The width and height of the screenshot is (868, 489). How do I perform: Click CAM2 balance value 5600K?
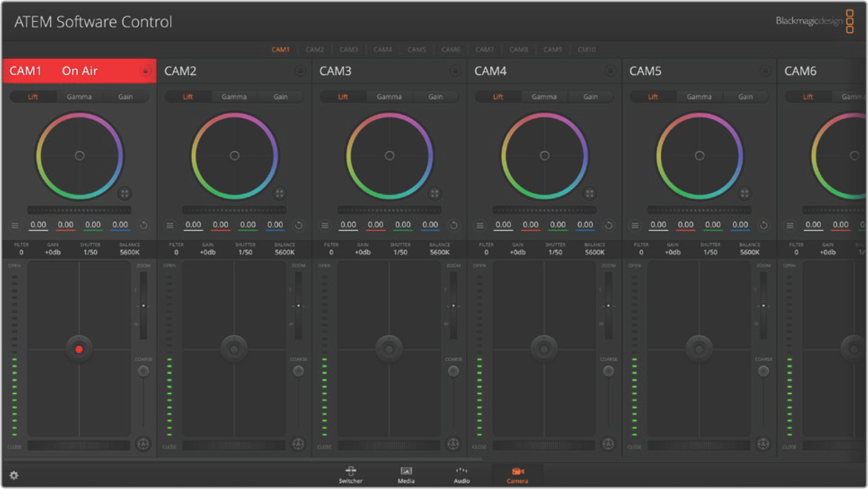[285, 252]
